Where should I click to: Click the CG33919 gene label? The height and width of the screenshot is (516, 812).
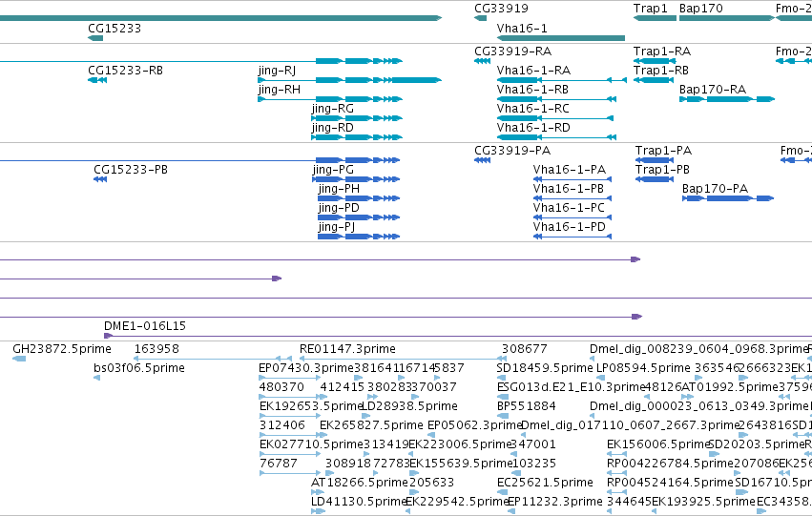[x=501, y=9]
